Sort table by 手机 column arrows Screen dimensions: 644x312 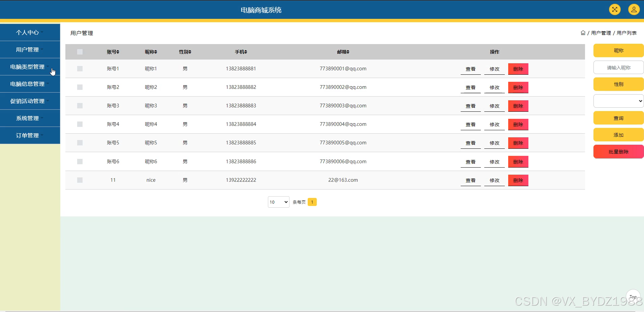(x=246, y=52)
